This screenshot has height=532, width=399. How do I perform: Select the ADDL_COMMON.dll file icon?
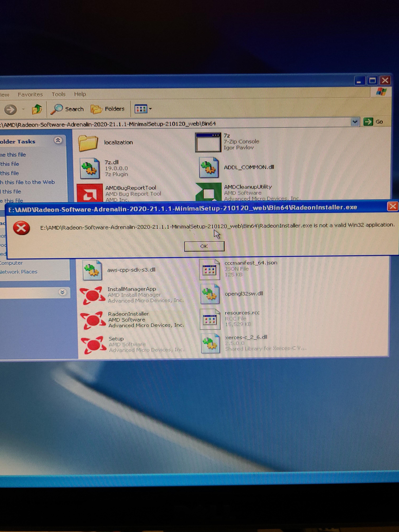[x=209, y=168]
